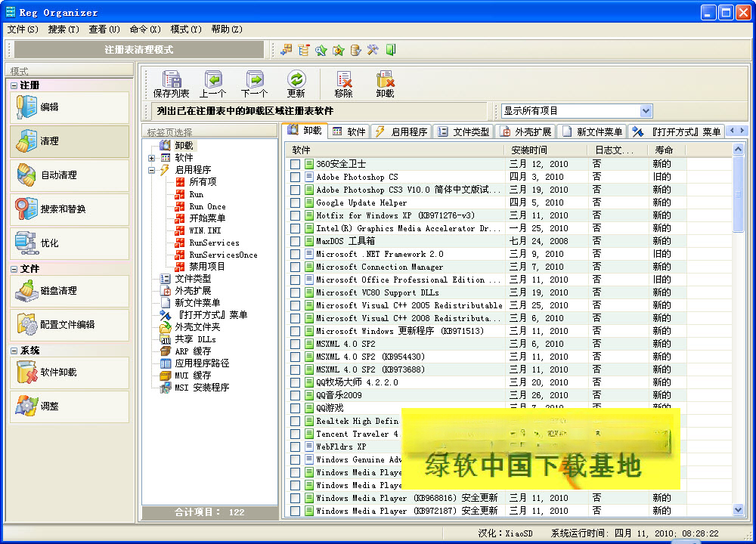Open the 文件(S) menu
The height and width of the screenshot is (544, 756).
pyautogui.click(x=23, y=29)
